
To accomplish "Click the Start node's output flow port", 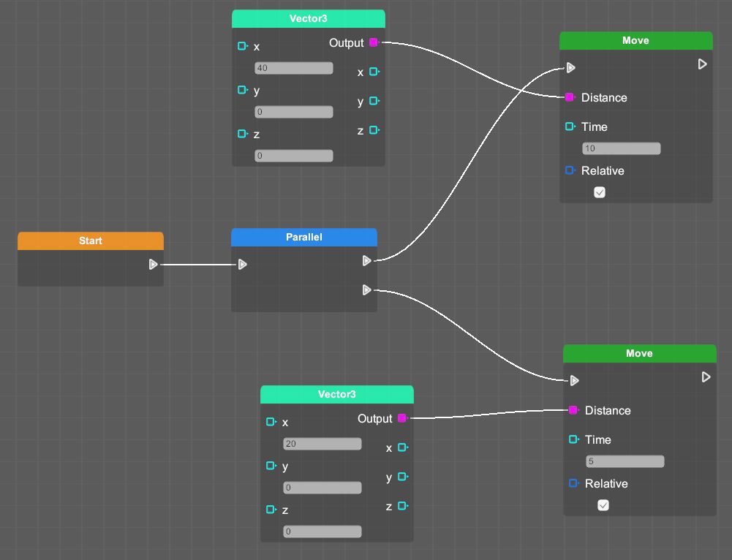I will (x=153, y=264).
